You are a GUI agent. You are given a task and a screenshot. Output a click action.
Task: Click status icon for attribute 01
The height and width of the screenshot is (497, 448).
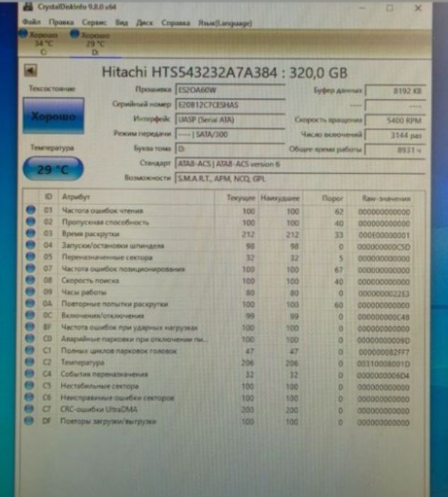tap(31, 210)
